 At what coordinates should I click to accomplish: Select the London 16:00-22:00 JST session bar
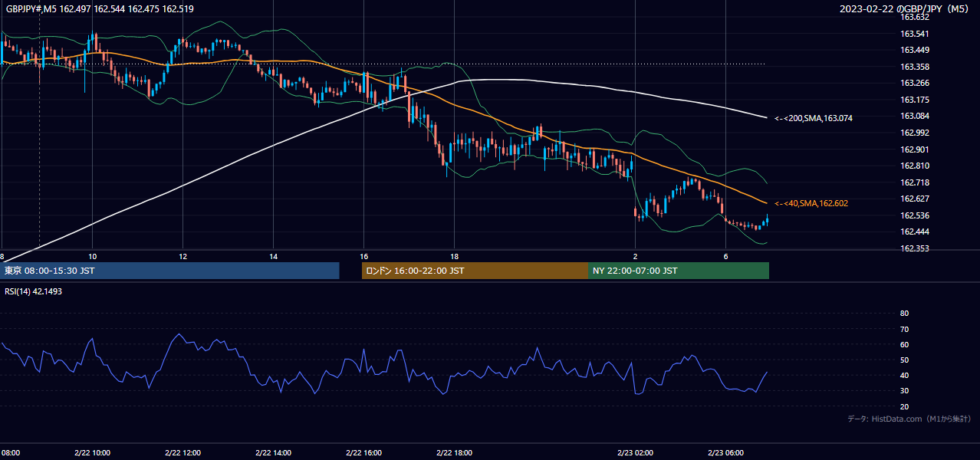coord(475,271)
